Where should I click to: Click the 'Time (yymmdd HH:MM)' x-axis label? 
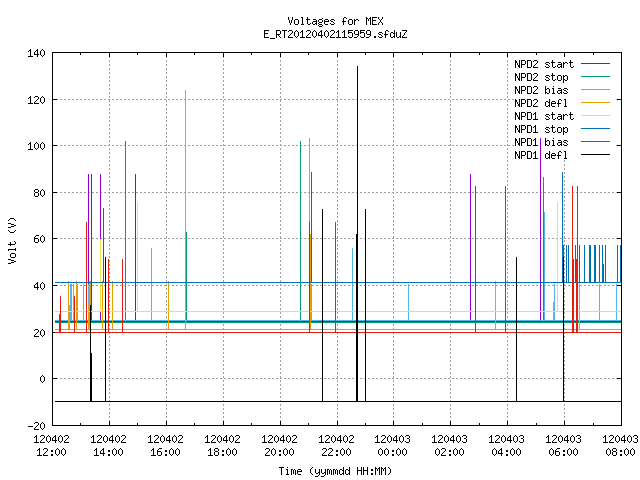tap(335, 471)
